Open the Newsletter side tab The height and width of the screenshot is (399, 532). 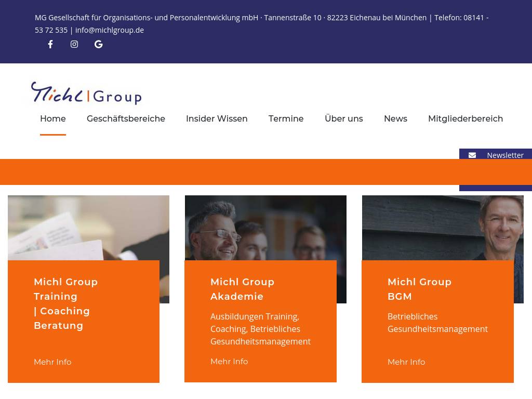(x=504, y=155)
